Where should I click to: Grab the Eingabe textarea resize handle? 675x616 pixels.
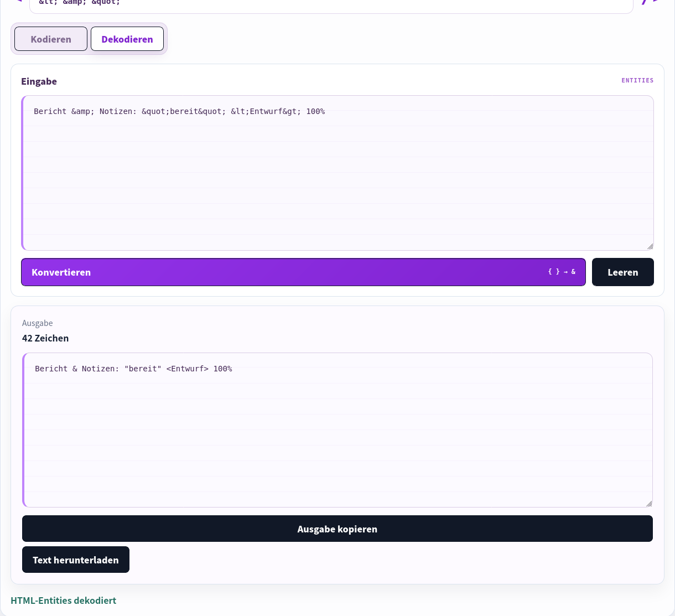tap(650, 246)
